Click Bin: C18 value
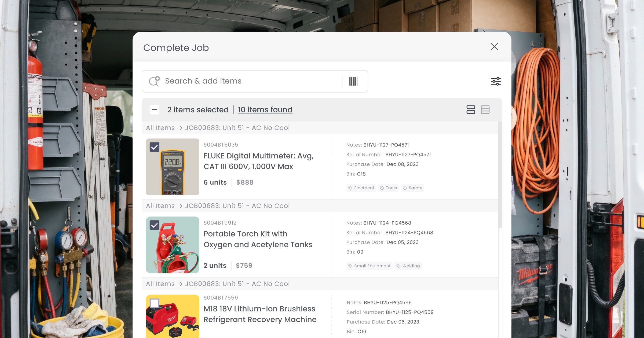 pos(361,174)
